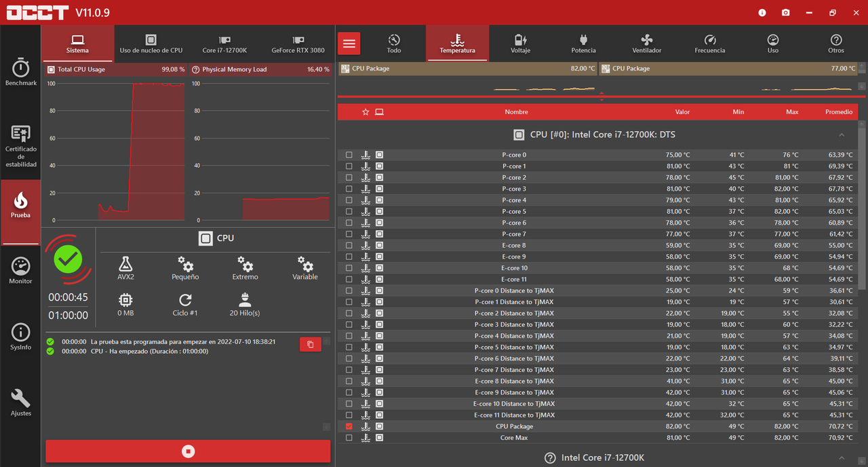Click the E-core 9 graph icon
Screen dimensions: 868x467
click(366, 257)
